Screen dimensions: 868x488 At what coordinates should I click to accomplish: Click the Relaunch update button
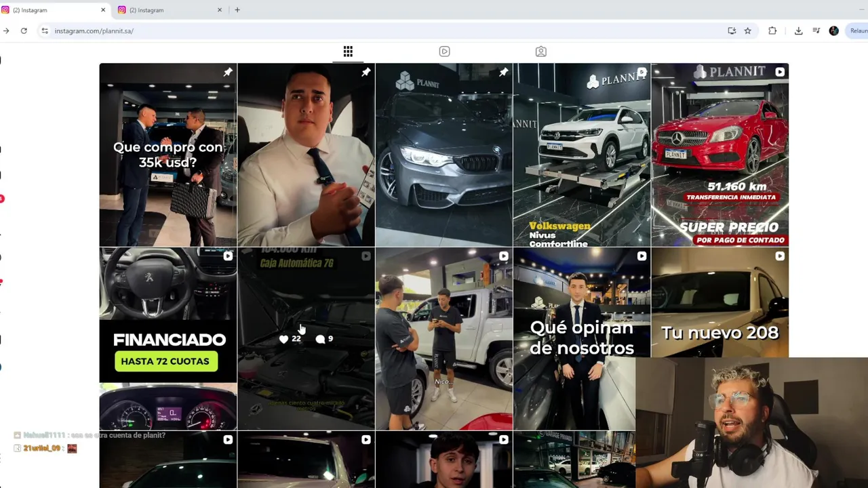pyautogui.click(x=859, y=30)
